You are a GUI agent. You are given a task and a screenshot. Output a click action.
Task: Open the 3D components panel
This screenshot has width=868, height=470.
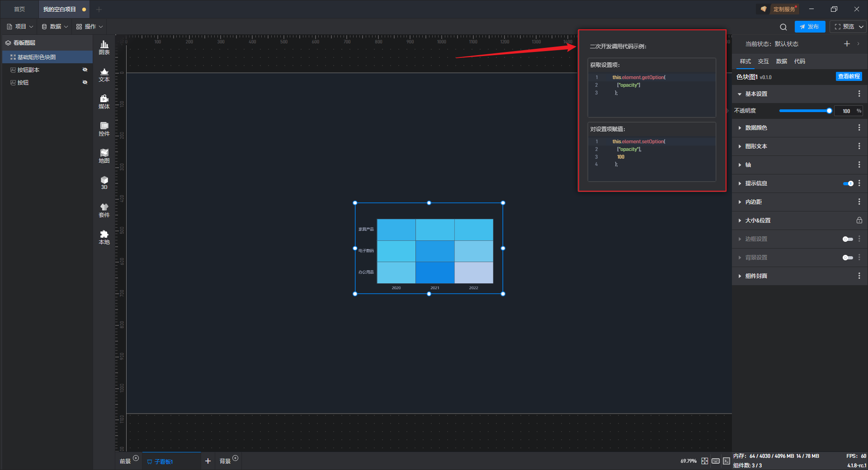pyautogui.click(x=104, y=183)
